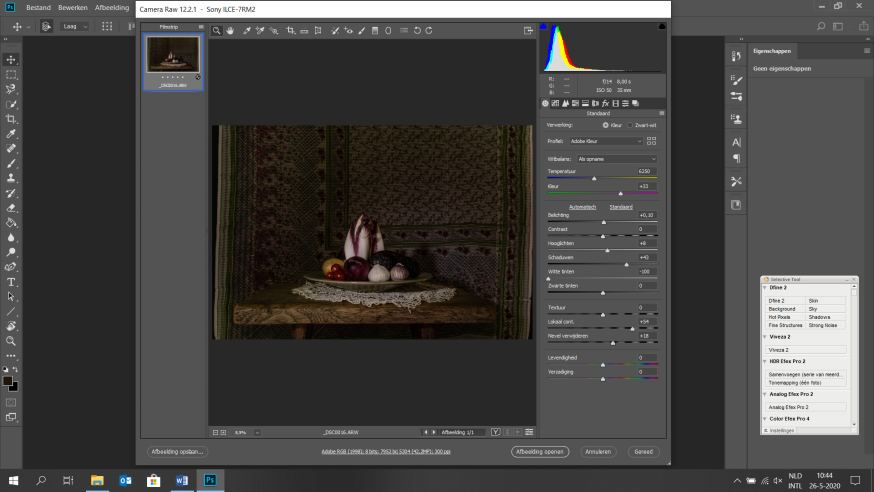The image size is (874, 492).
Task: Click the Schaduwen slider handle
Action: click(x=626, y=264)
